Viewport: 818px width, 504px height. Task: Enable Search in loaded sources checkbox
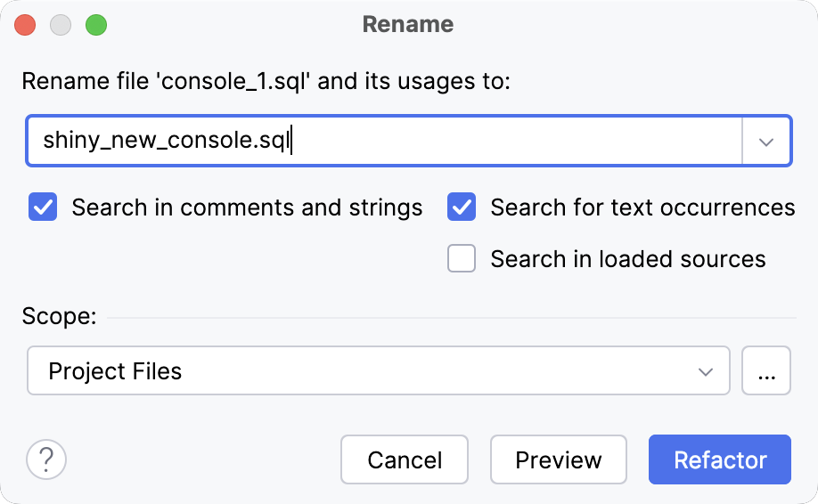tap(462, 259)
